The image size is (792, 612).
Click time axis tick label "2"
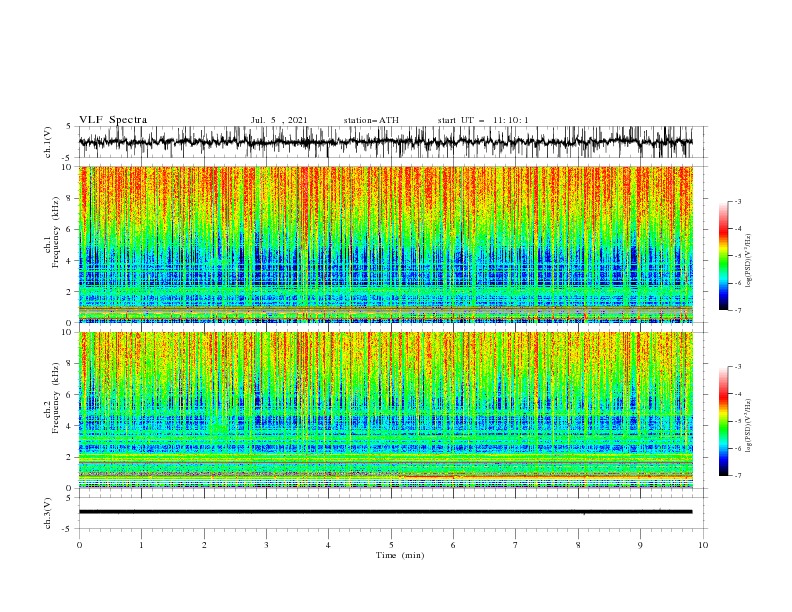(204, 545)
